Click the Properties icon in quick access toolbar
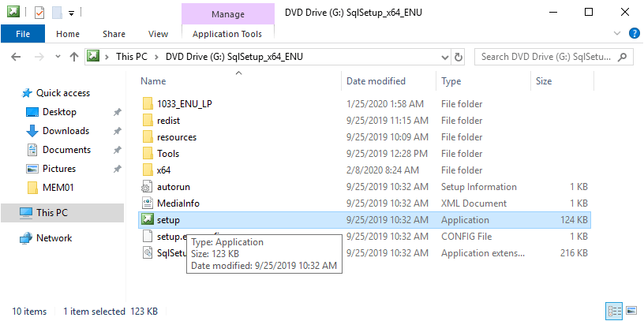The width and height of the screenshot is (644, 321). point(39,13)
